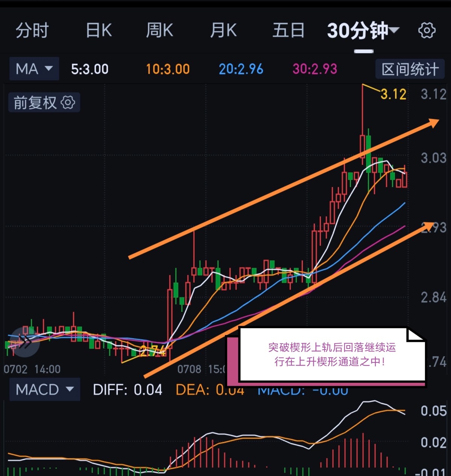Open chart settings gear icon
Image resolution: width=451 pixels, height=476 pixels.
click(x=427, y=30)
